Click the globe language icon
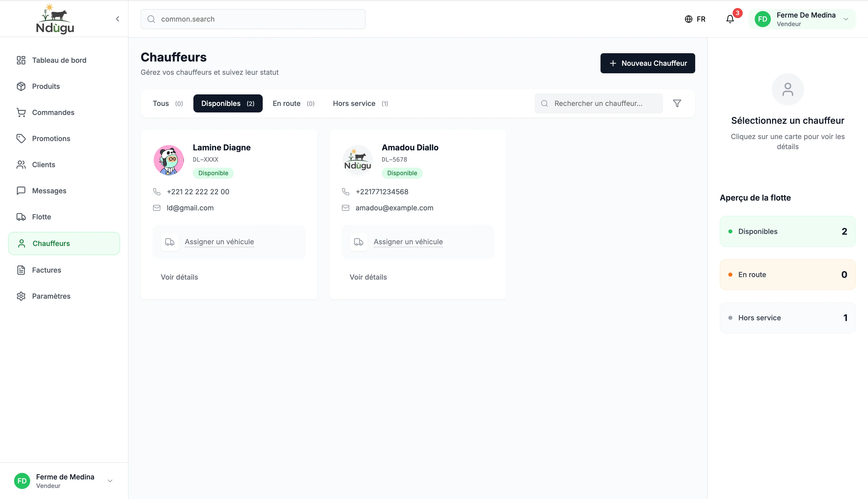The height and width of the screenshot is (499, 868). pyautogui.click(x=688, y=19)
